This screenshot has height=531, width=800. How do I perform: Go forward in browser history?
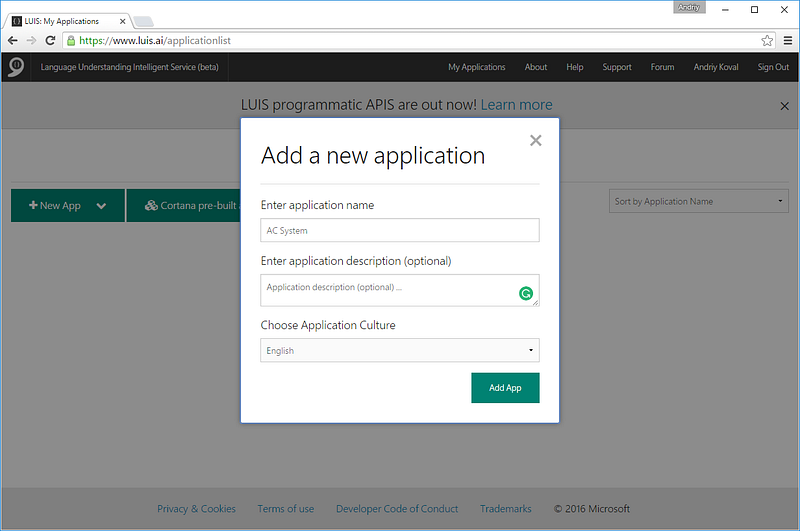31,40
